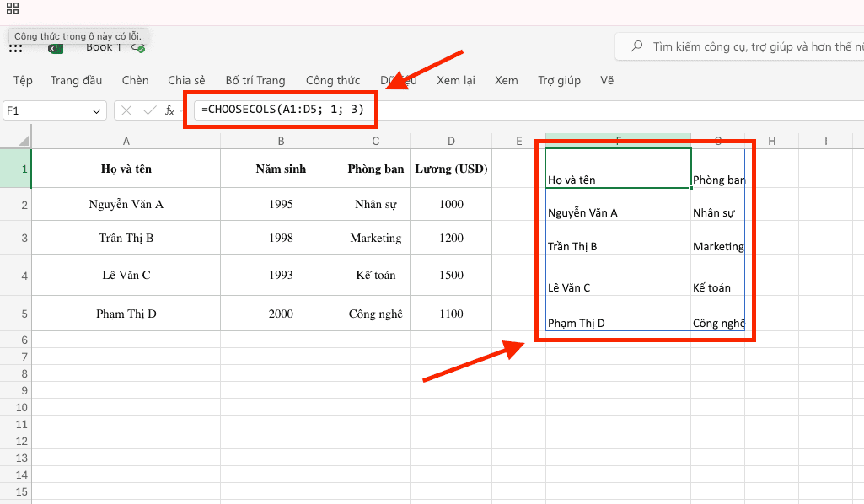Open the Xem tab
This screenshot has width=864, height=504.
(506, 80)
